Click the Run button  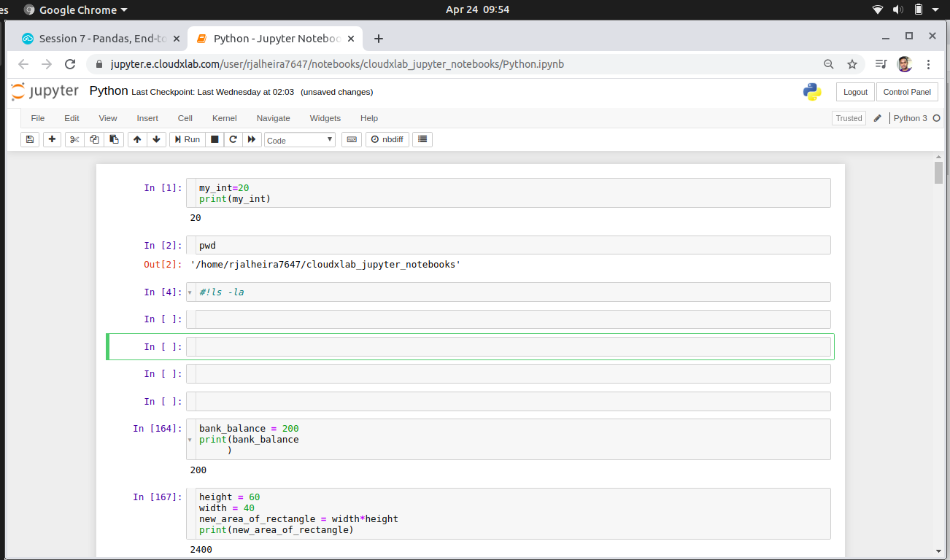pyautogui.click(x=187, y=139)
